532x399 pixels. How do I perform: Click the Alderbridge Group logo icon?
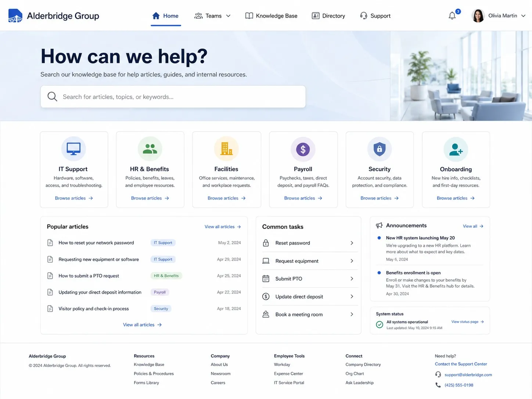tap(15, 16)
